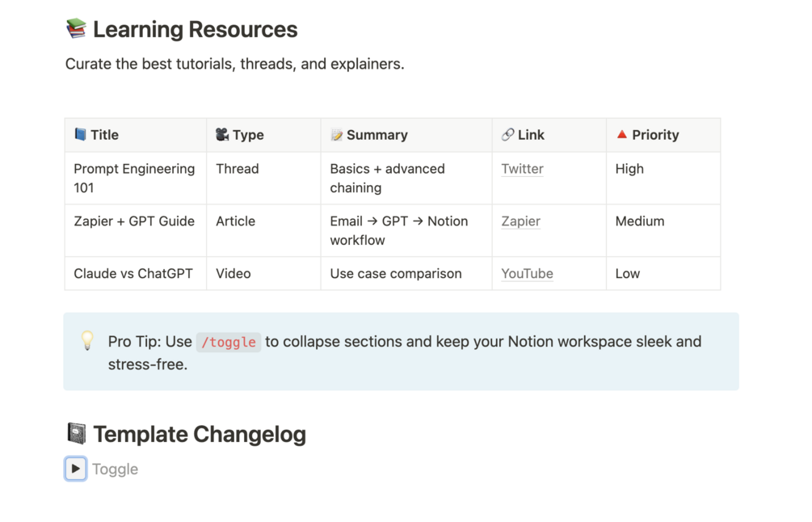Click the books emoji beside Learning Resources
Screen dimensions: 812x522
[76, 29]
